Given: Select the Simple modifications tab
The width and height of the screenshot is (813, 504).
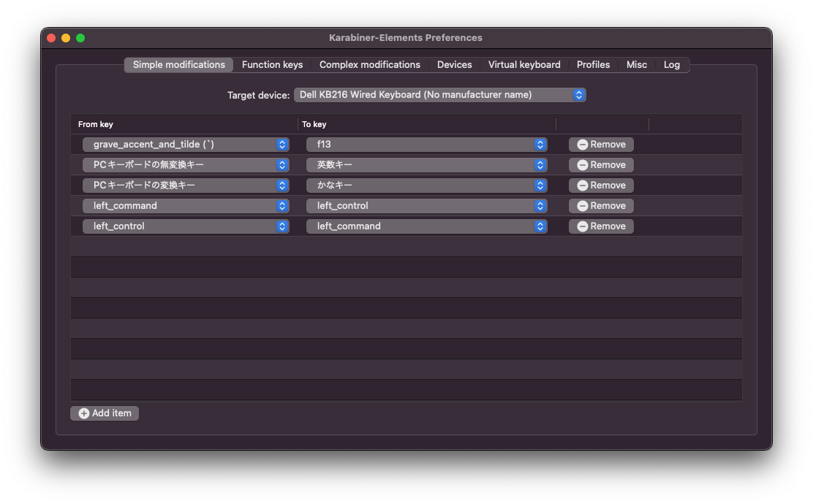Looking at the screenshot, I should 179,65.
